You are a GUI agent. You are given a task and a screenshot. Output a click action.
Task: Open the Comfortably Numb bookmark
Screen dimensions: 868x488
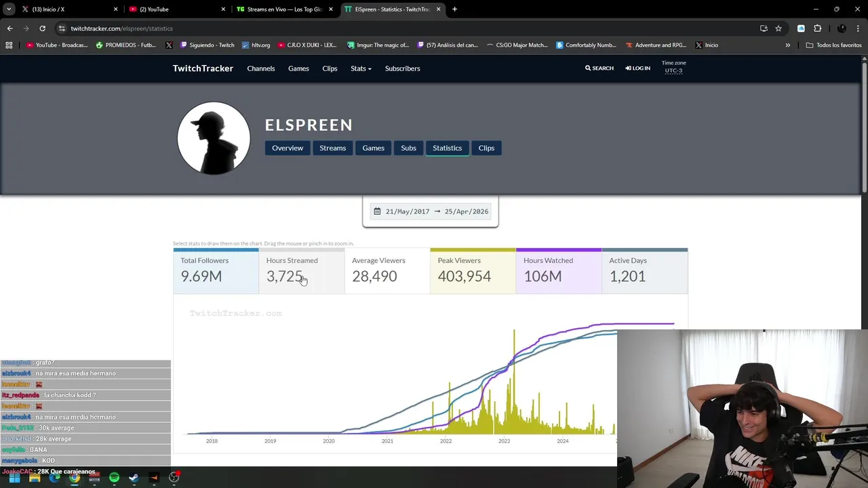pos(587,45)
